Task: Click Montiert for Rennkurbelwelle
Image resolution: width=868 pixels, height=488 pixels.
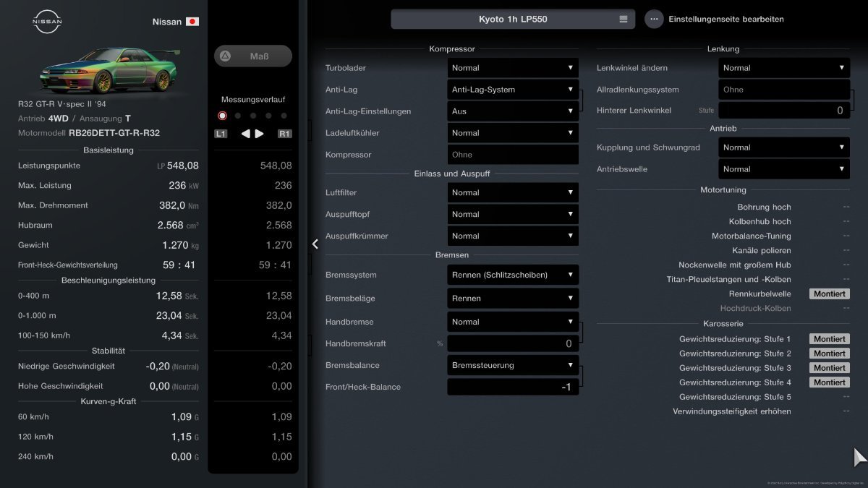Action: (829, 294)
